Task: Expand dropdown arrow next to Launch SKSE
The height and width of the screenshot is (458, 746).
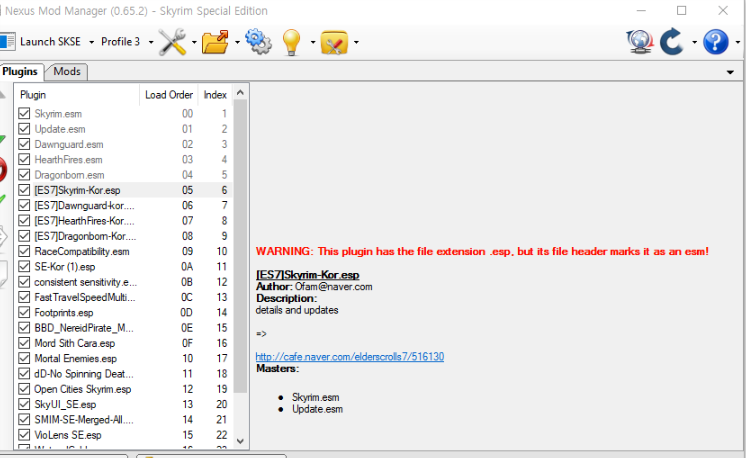Action: (x=90, y=42)
